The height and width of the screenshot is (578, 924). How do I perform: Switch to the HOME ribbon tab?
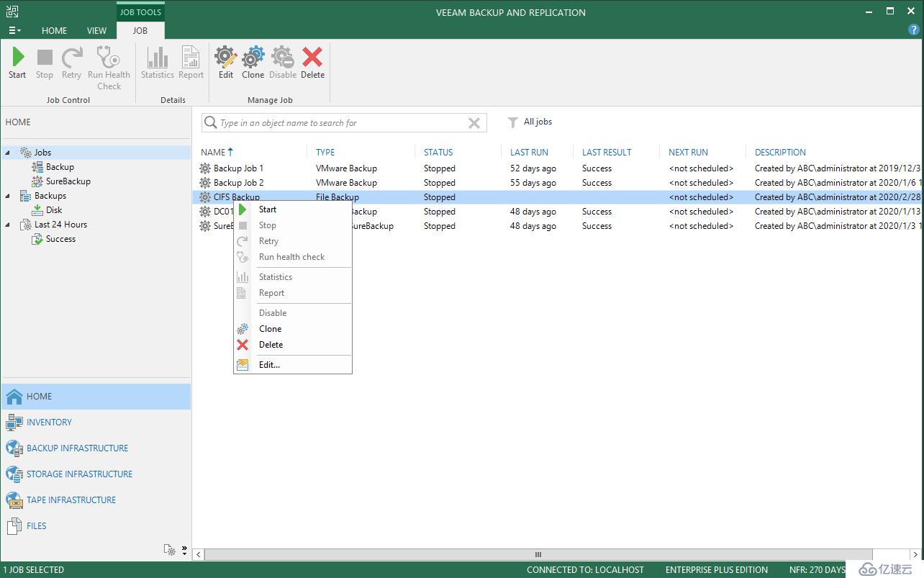54,30
